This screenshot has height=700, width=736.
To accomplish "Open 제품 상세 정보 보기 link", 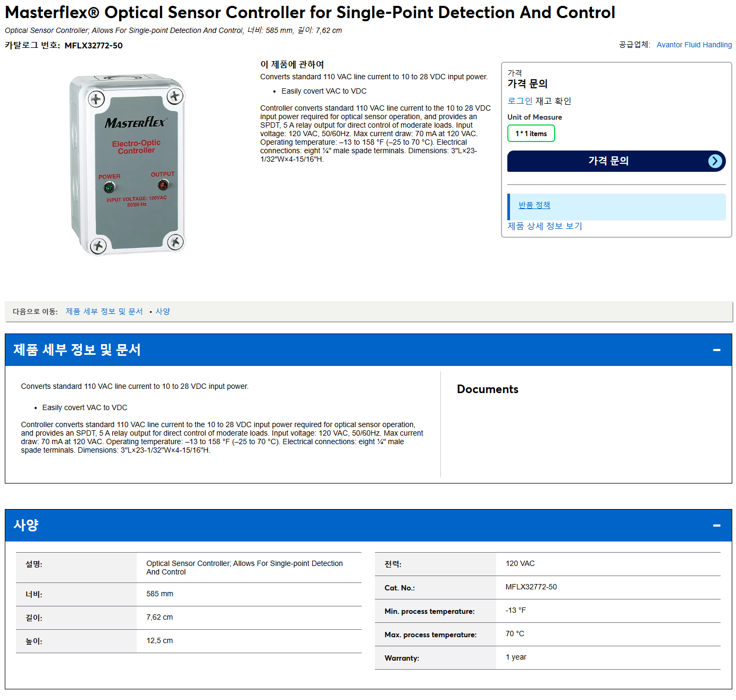I will 545,226.
